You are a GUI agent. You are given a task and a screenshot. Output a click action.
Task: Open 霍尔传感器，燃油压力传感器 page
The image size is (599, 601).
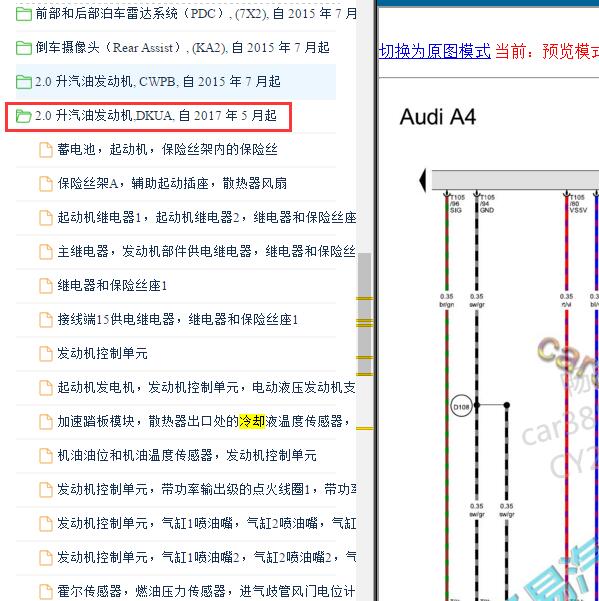pyautogui.click(x=207, y=591)
